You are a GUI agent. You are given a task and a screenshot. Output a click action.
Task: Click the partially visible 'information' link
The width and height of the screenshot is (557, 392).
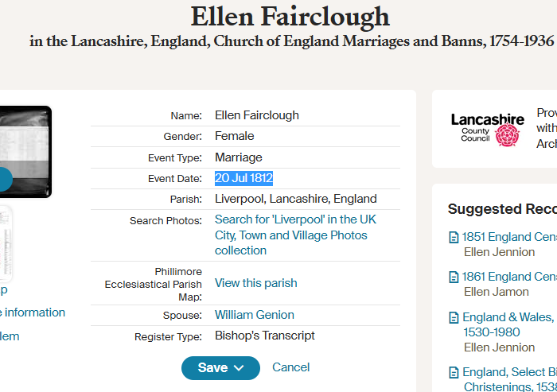pos(33,312)
